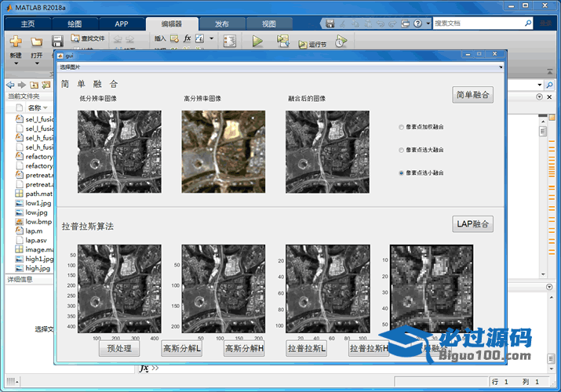Click the gui figure toolbar dock arrow

tap(501, 67)
